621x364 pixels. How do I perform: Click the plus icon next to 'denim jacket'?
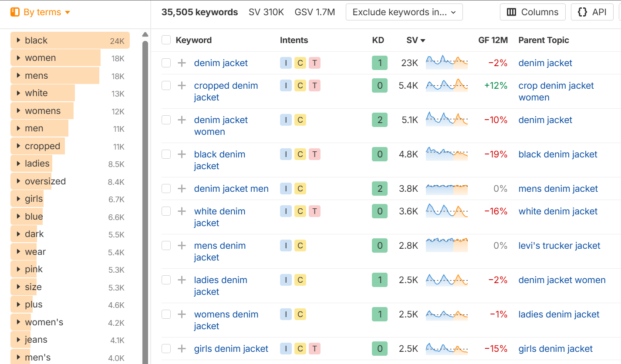pyautogui.click(x=182, y=63)
